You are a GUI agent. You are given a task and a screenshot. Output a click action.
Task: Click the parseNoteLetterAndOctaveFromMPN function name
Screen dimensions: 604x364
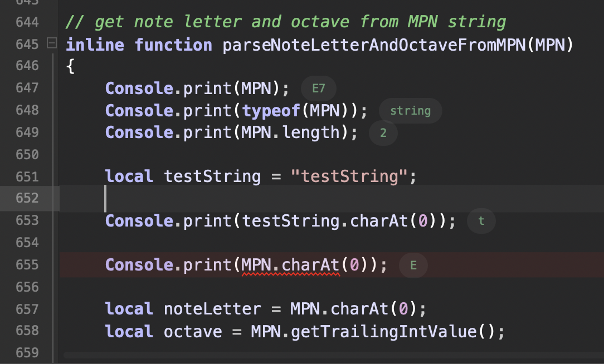(x=374, y=45)
